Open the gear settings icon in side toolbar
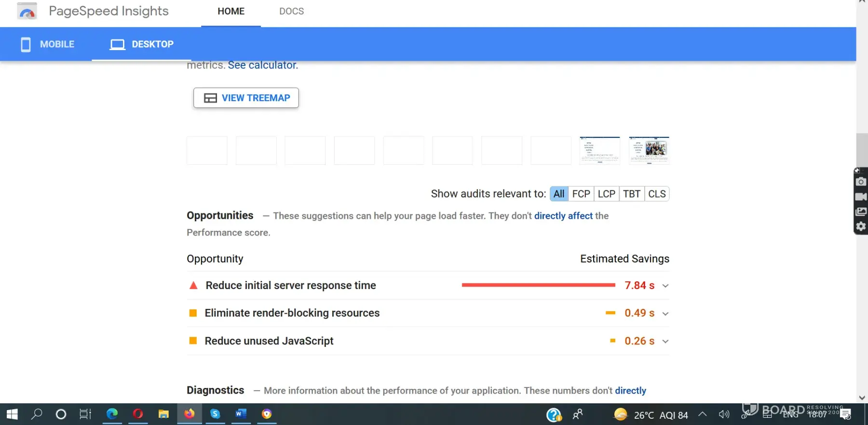 [861, 226]
